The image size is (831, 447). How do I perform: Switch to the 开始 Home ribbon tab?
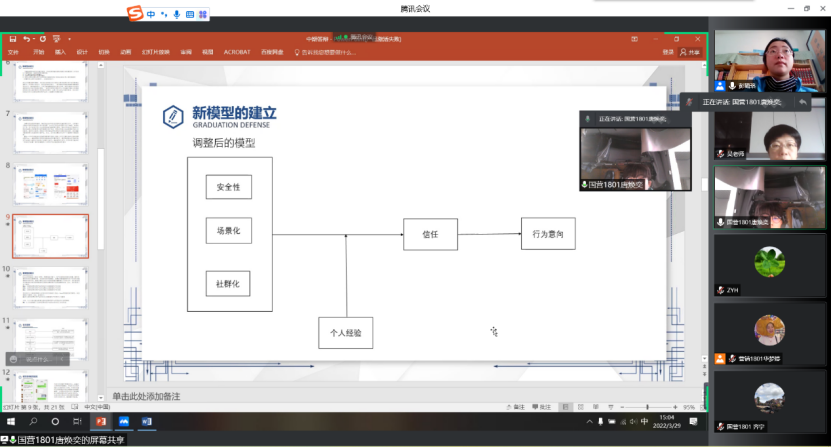[x=38, y=52]
